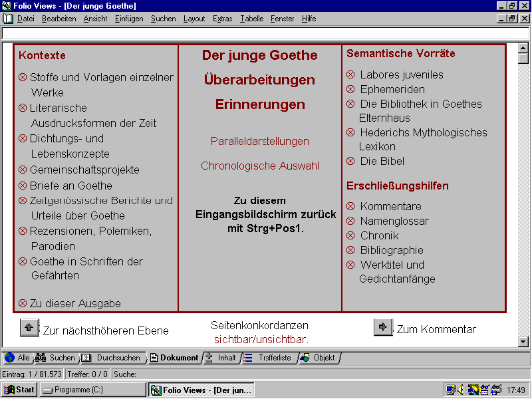The image size is (532, 399).
Task: Open Der junge Goethe heading link
Action: [260, 55]
